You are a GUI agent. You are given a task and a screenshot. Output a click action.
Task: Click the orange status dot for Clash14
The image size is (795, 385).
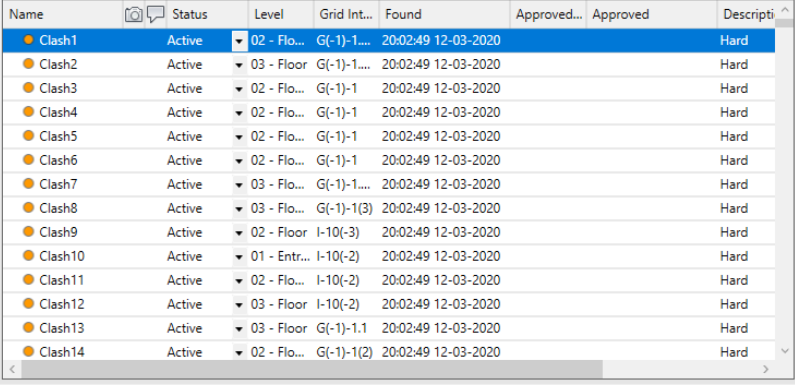28,351
